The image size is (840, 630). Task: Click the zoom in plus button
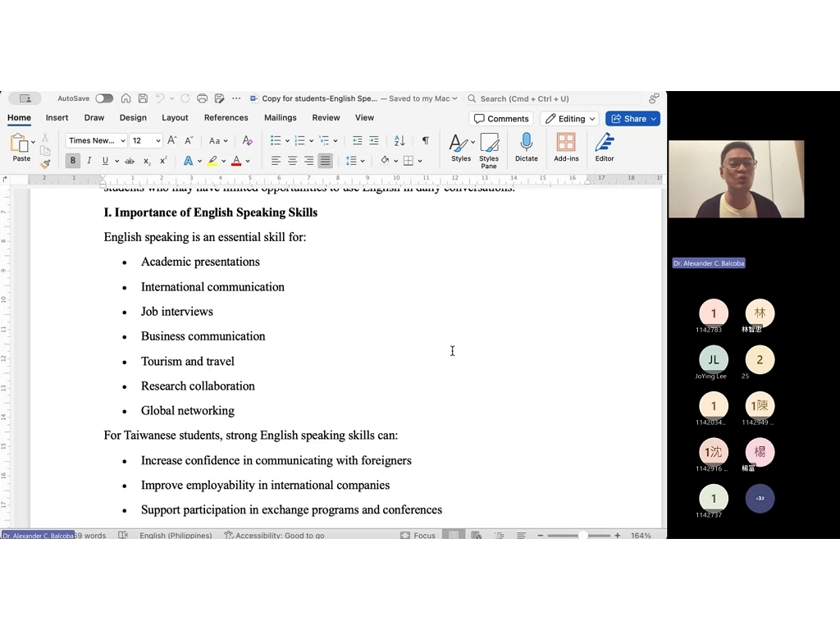(618, 535)
